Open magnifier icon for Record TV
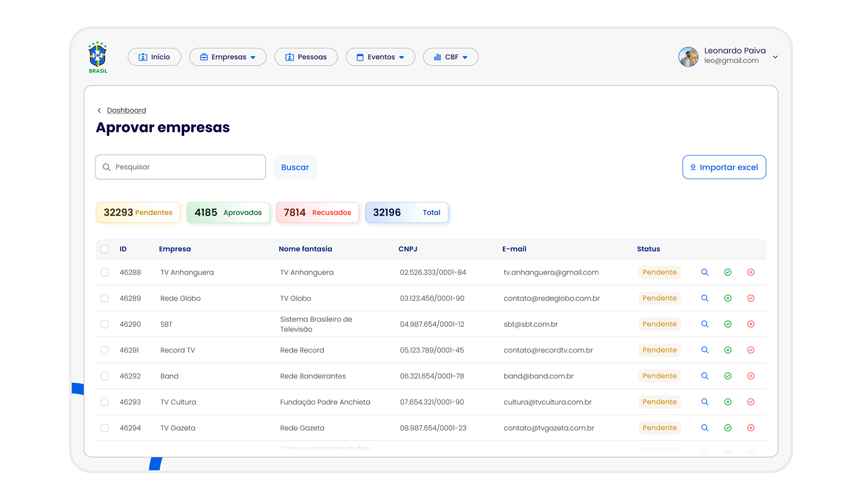The height and width of the screenshot is (504, 862). 704,350
